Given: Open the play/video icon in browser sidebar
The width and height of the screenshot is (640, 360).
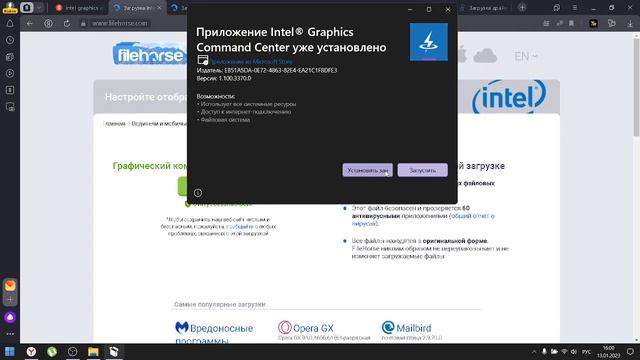Looking at the screenshot, I should coord(10,73).
